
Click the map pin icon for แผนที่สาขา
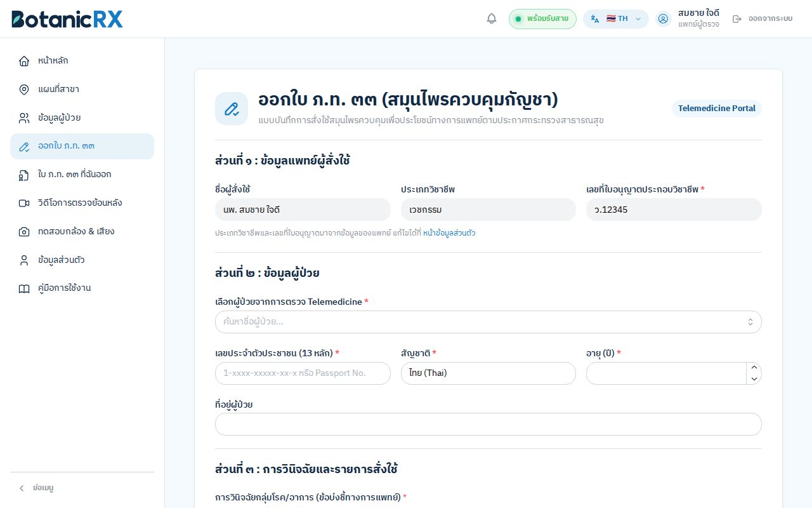tap(24, 90)
